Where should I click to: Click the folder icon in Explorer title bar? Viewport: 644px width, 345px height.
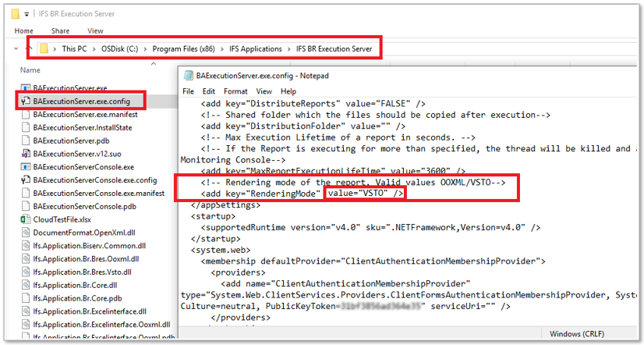pos(13,13)
